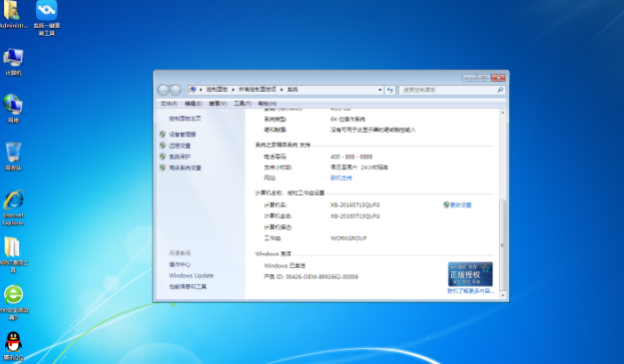This screenshot has width=624, height=364.
Task: Click the vertical scrollbar thumb
Action: click(x=502, y=245)
